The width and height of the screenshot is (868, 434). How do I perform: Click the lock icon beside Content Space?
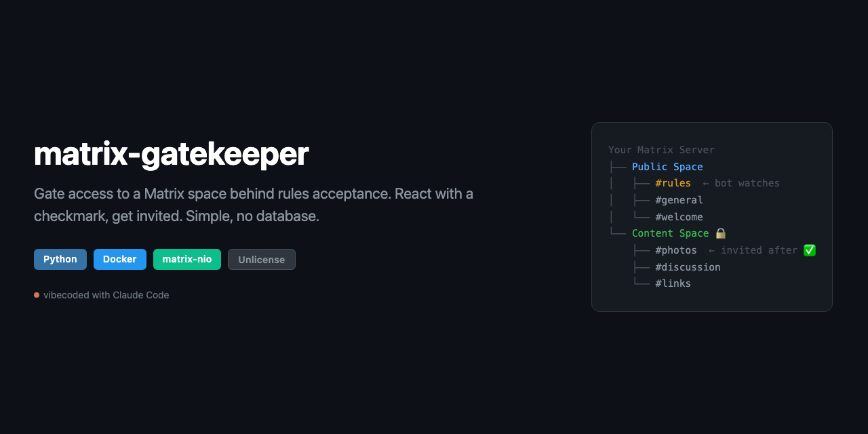click(x=720, y=233)
